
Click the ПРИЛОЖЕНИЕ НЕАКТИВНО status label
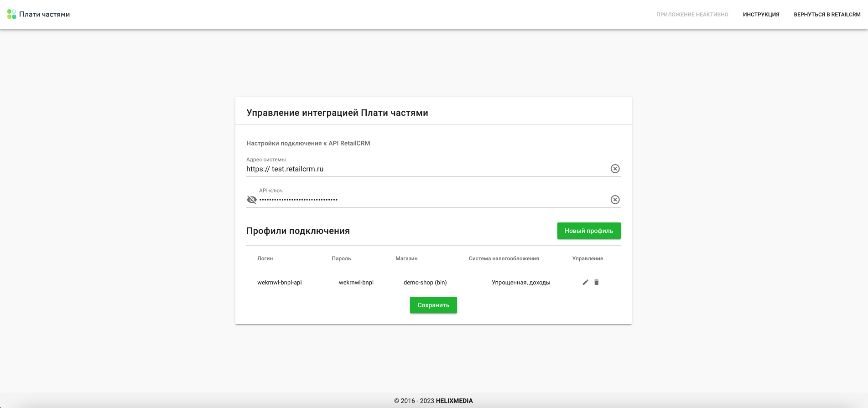[692, 15]
